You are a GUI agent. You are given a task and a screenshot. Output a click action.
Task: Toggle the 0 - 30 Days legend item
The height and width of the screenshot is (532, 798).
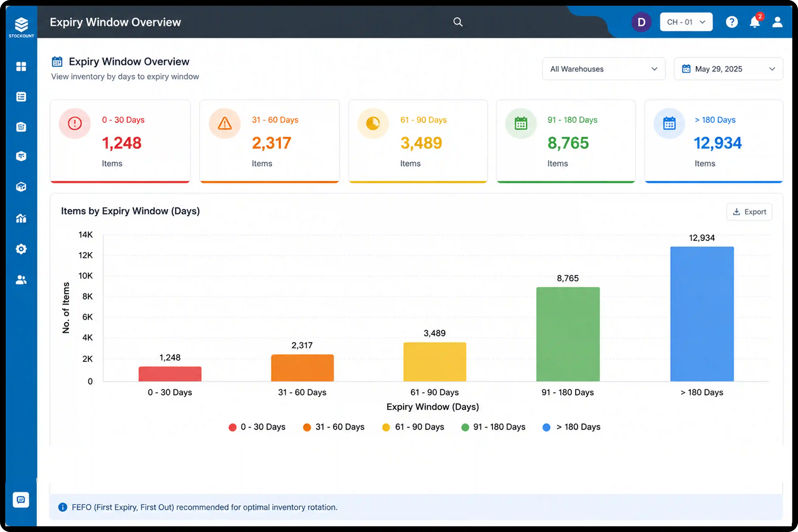[x=257, y=427]
